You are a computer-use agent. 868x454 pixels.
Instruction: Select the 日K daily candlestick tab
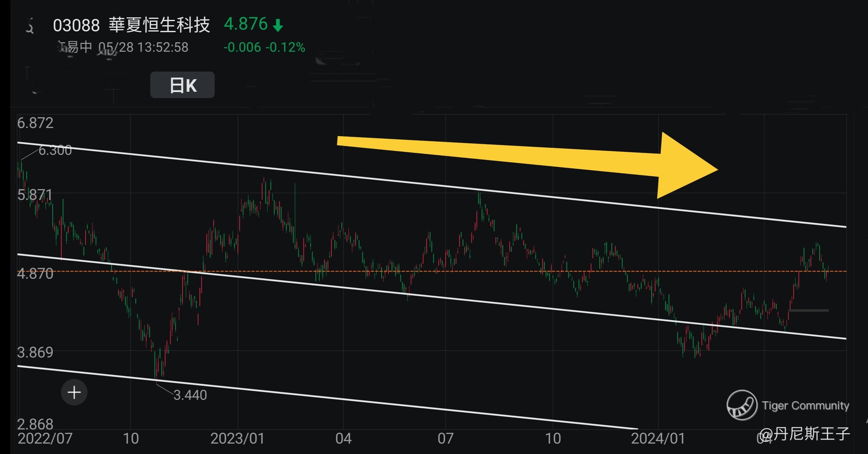click(x=182, y=85)
